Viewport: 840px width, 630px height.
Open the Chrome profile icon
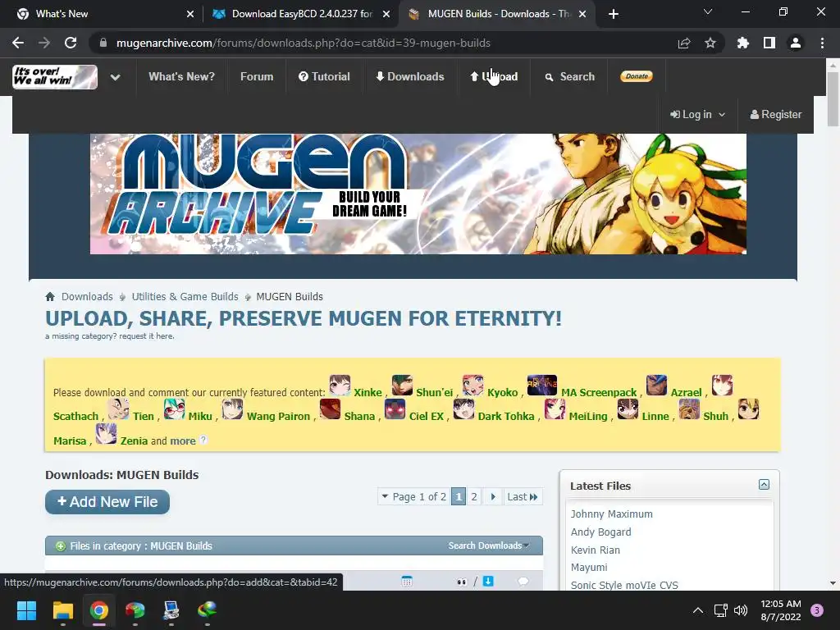click(796, 43)
